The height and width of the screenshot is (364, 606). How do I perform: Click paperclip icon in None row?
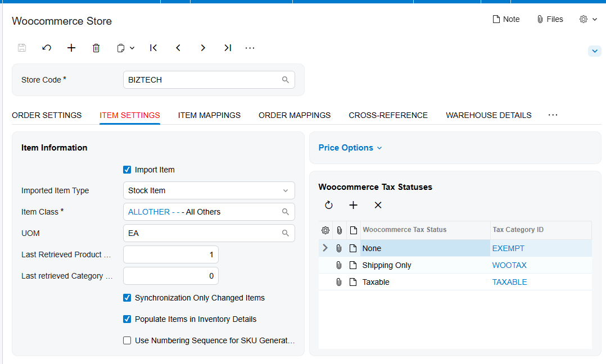(x=339, y=248)
